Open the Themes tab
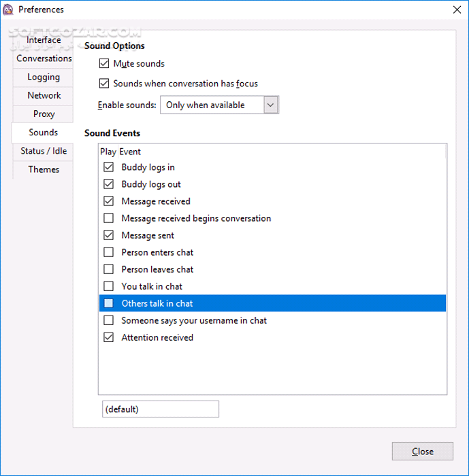Image resolution: width=469 pixels, height=476 pixels. point(44,169)
